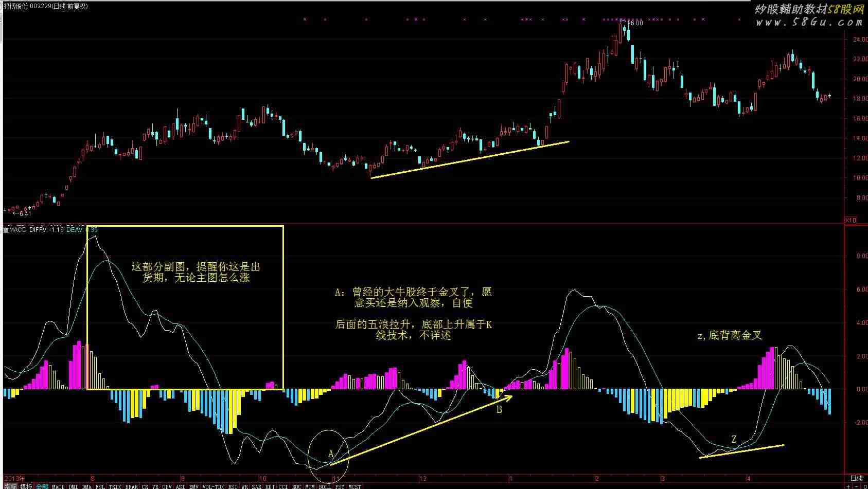Screen dimensions: 868x489
Task: Click the B arrow endpoint marker
Action: click(499, 410)
